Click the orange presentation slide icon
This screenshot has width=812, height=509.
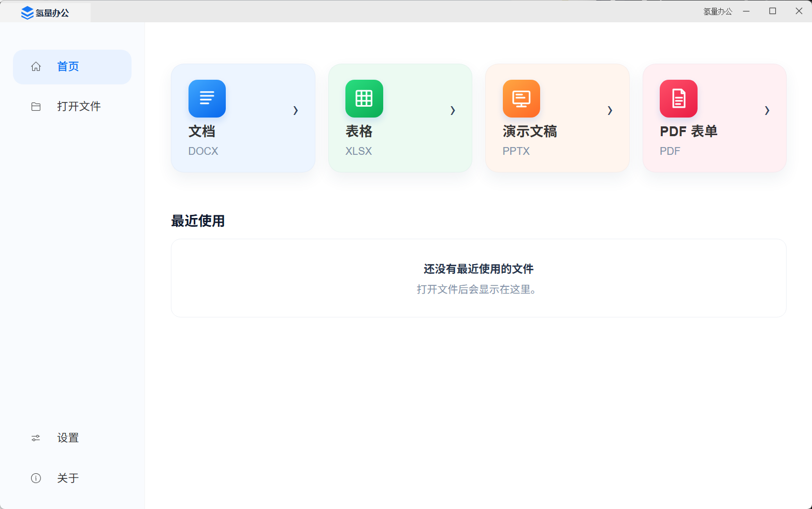click(521, 98)
